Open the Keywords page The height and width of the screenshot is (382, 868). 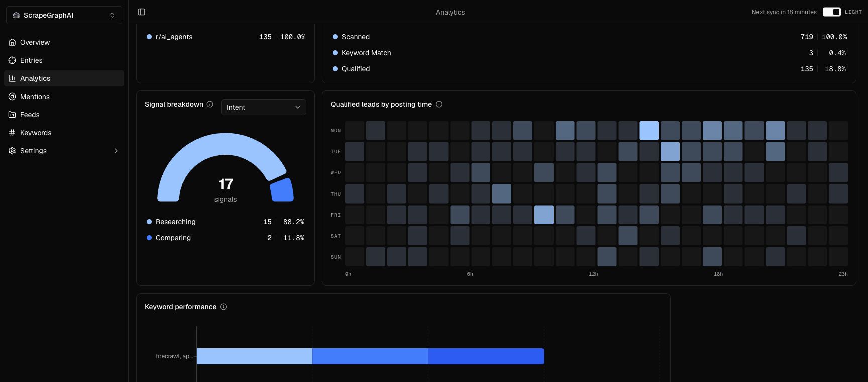(x=64, y=133)
